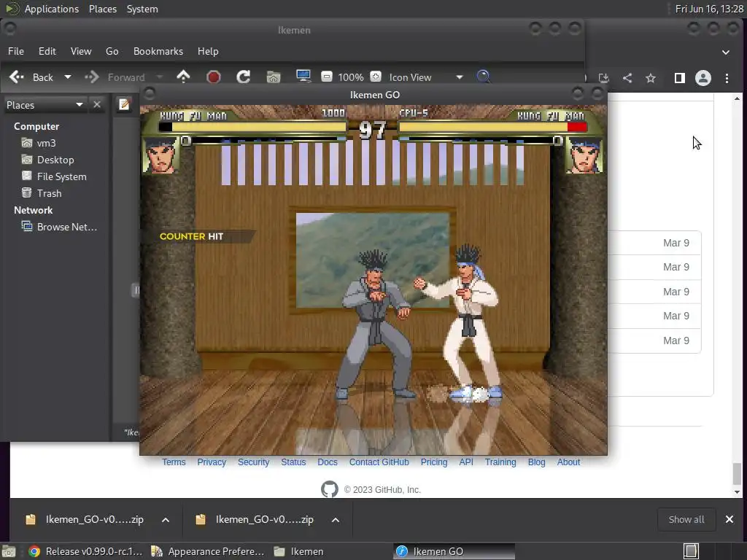Show all downloads
This screenshot has width=747, height=560.
click(686, 519)
